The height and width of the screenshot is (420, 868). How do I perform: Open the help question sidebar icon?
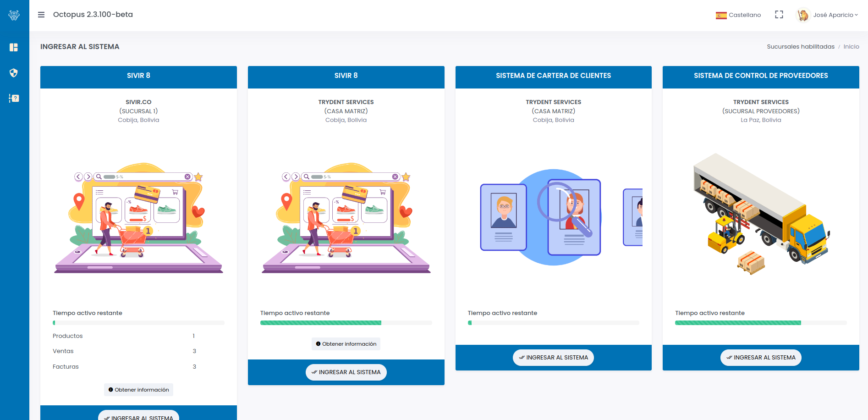pyautogui.click(x=14, y=98)
